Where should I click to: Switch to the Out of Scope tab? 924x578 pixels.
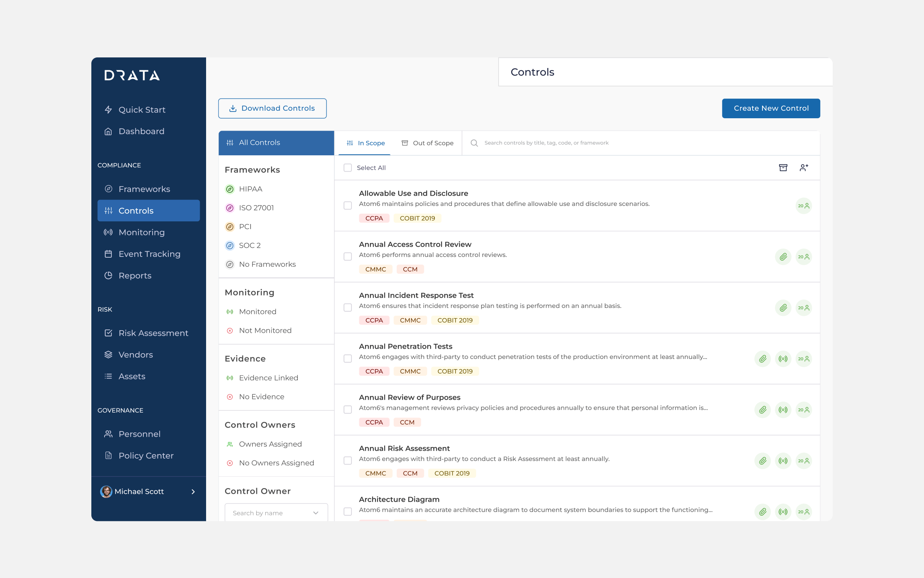coord(427,143)
